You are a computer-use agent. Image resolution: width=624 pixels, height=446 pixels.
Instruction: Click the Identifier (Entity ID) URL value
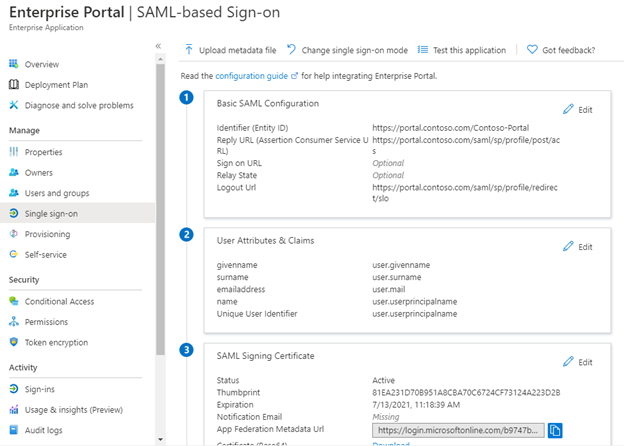pyautogui.click(x=450, y=128)
